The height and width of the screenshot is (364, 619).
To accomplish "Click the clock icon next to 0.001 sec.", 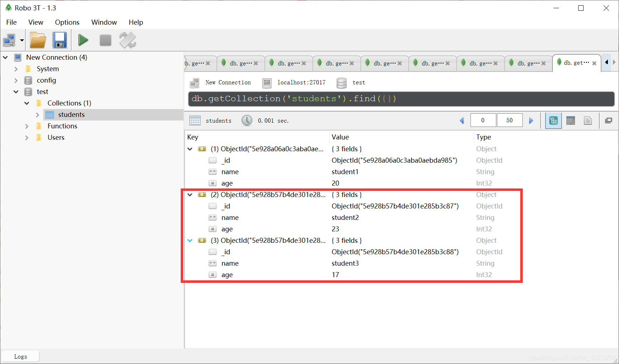I will [247, 120].
